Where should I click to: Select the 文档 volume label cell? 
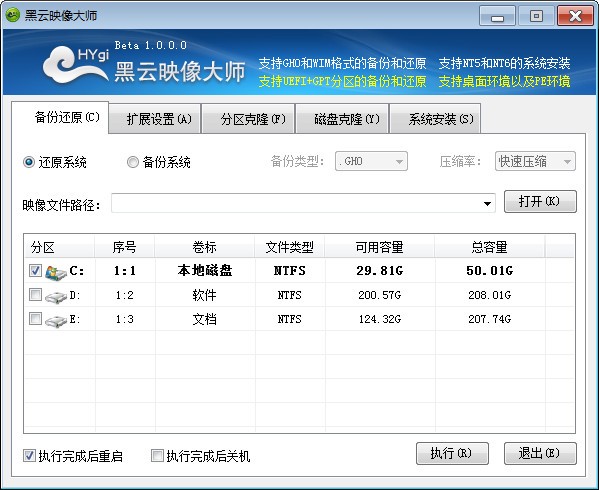pos(204,319)
